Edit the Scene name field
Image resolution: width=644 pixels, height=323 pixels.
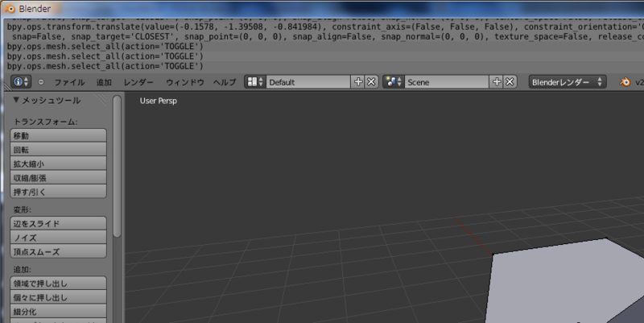pos(447,82)
